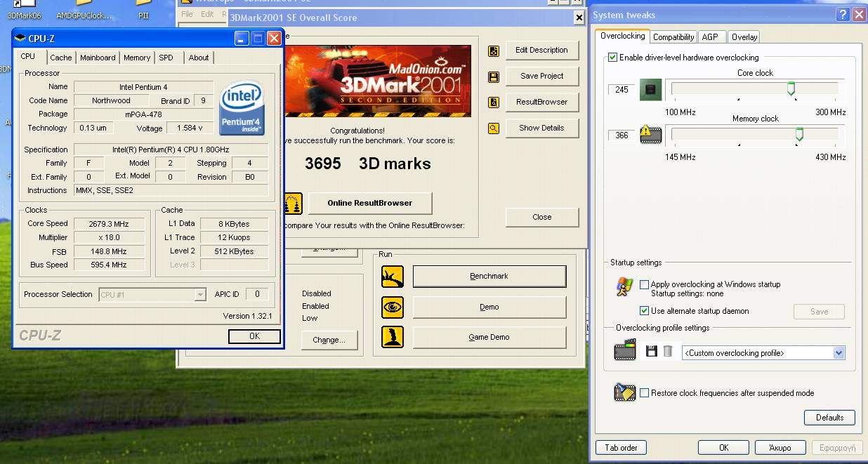Open the Processor Selection CPU #1 dropdown
Screen dimensions: 868x464
point(200,295)
